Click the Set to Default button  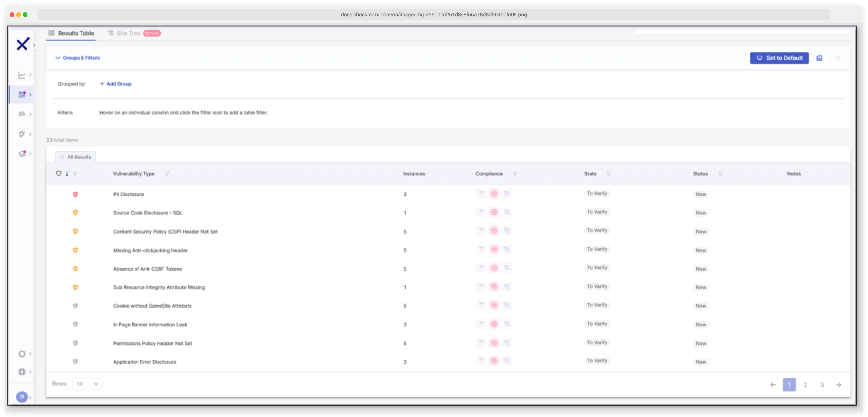pos(780,58)
